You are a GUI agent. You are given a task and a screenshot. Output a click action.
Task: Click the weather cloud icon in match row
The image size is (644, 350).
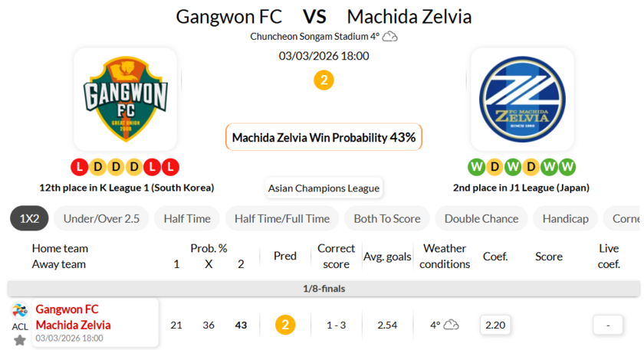click(451, 325)
